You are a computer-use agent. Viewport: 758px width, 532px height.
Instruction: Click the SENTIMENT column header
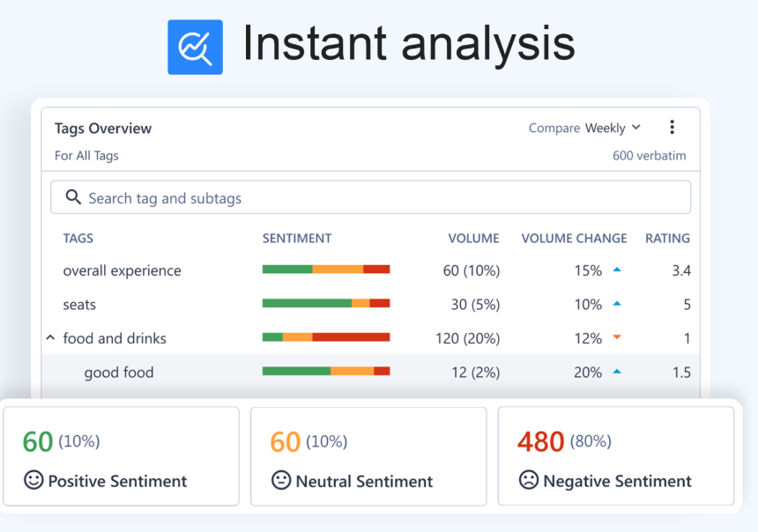pyautogui.click(x=297, y=238)
